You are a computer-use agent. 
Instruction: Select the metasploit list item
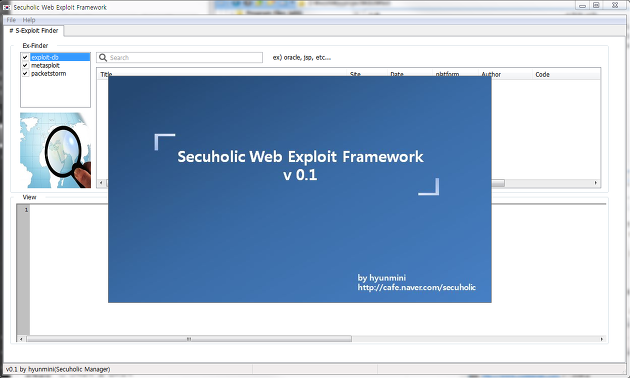click(45, 65)
